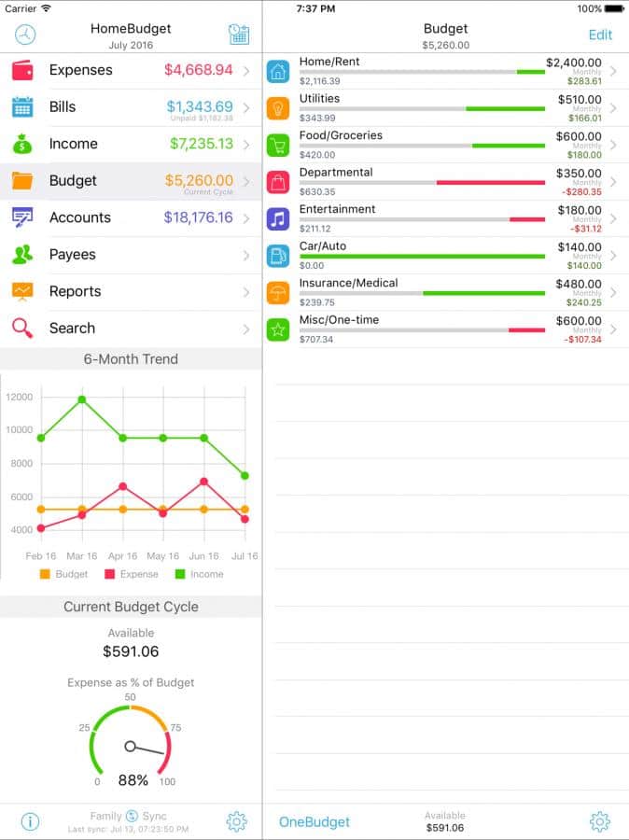Tap the OneBudget link at bottom
This screenshot has height=840, width=629.
tap(314, 822)
